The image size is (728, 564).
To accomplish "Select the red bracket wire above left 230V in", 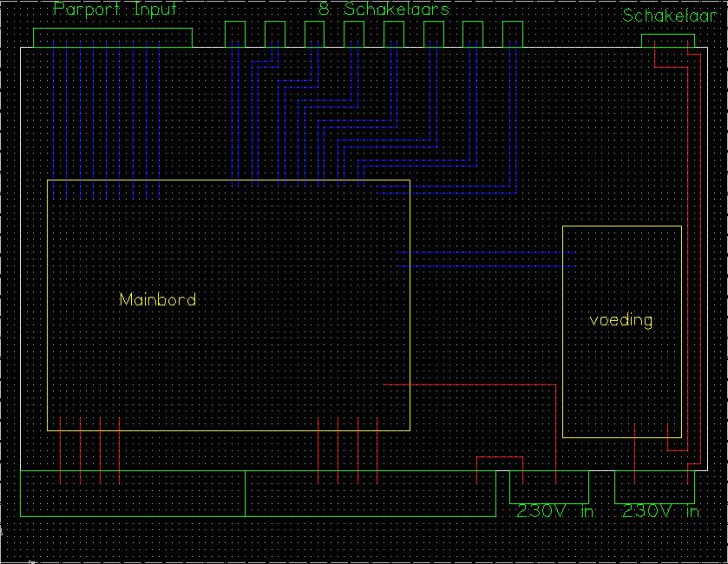I will click(x=500, y=457).
